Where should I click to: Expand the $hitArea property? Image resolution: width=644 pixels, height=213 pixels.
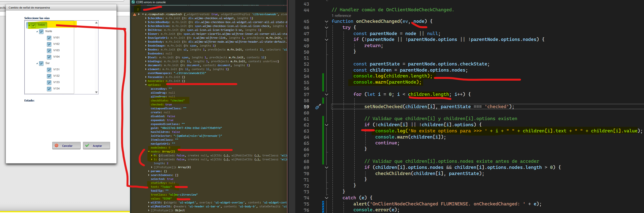(146, 30)
